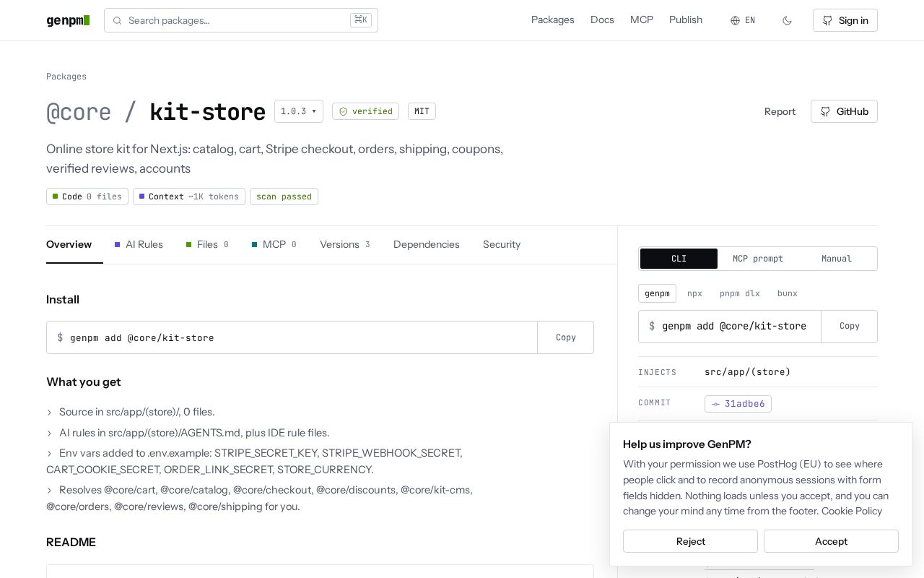Choose the bunx runner option
Viewport: 924px width, 578px height.
[x=788, y=293]
